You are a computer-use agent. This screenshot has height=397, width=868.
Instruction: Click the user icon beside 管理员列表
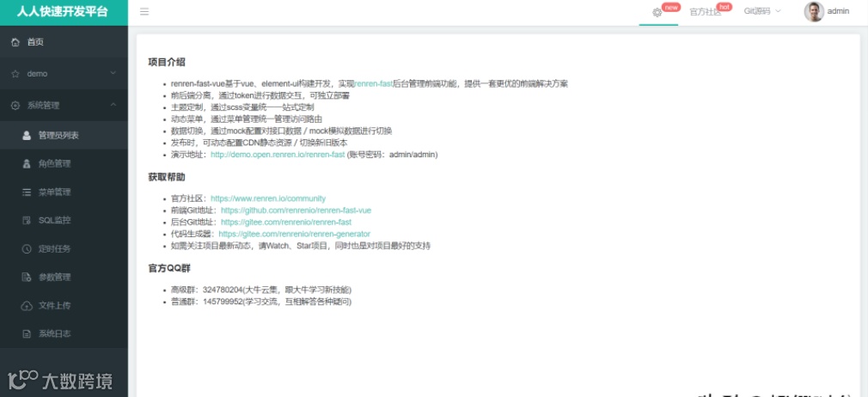27,136
